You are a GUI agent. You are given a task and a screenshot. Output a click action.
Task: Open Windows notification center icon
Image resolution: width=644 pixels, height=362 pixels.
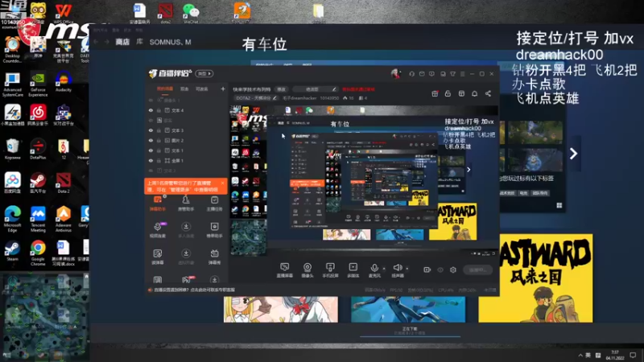633,355
